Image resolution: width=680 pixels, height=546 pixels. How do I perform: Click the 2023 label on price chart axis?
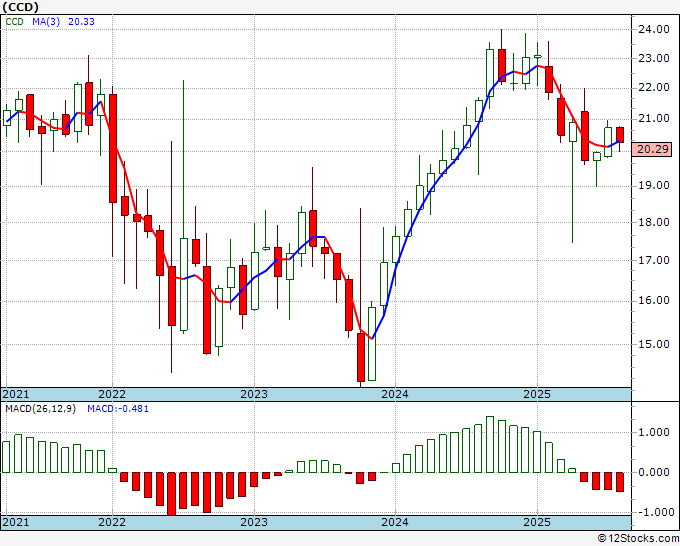[x=254, y=394]
